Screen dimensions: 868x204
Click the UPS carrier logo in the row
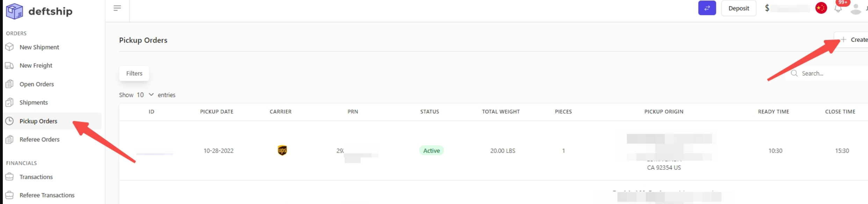[x=282, y=151]
